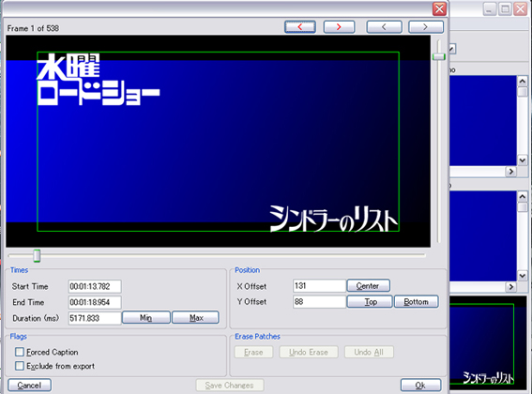The width and height of the screenshot is (532, 394).
Task: Click the red left arrow button
Action: 300,27
